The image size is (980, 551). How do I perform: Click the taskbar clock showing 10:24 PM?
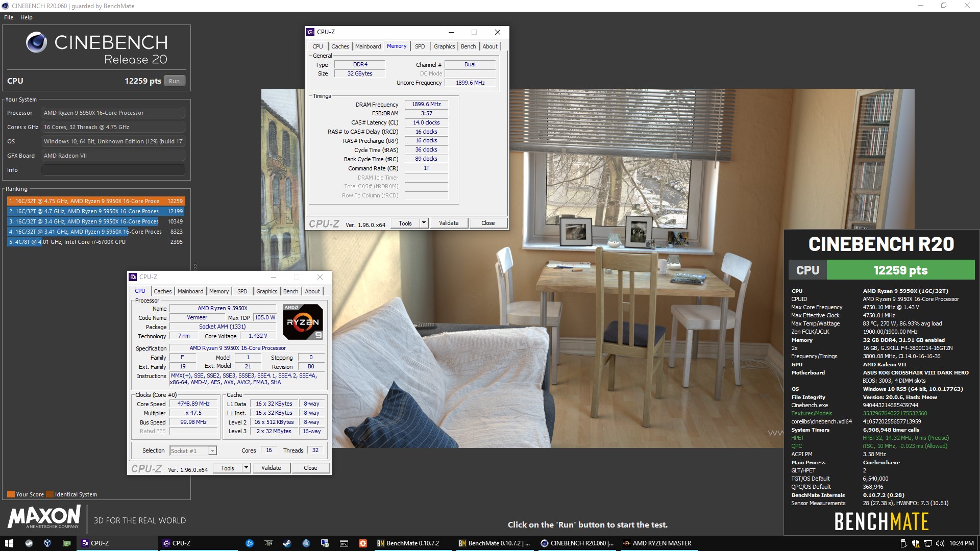click(962, 543)
